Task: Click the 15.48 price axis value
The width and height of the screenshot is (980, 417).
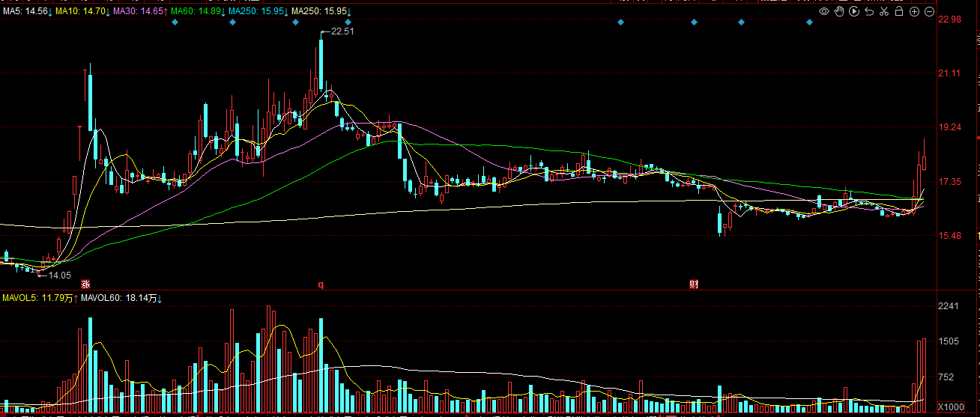Action: (x=950, y=236)
